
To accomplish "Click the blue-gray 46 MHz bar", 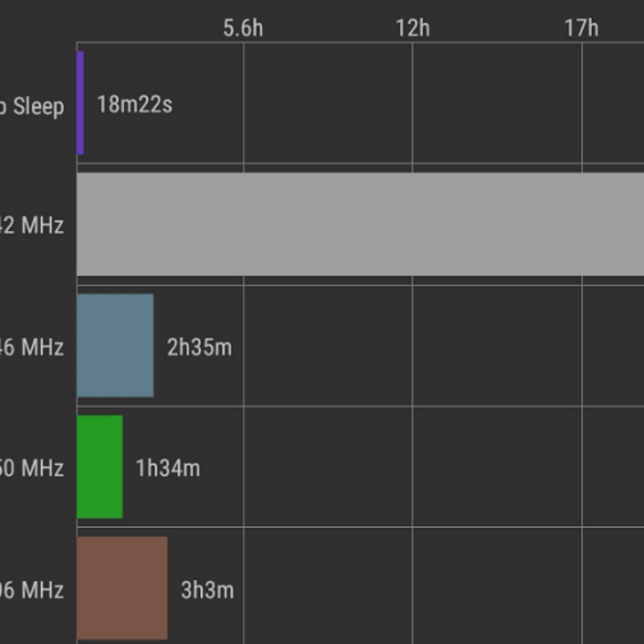I will pyautogui.click(x=115, y=346).
